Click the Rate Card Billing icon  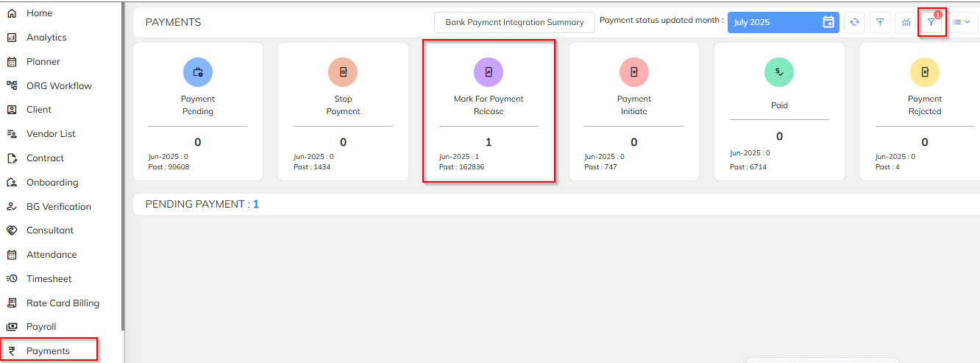click(12, 303)
